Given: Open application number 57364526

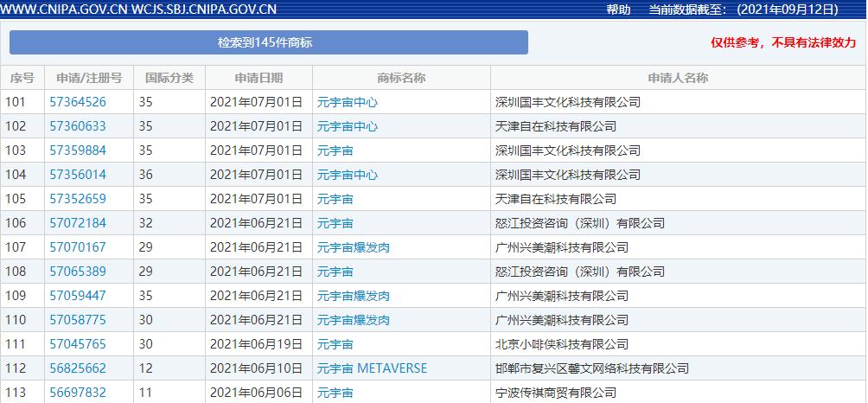Looking at the screenshot, I should [x=78, y=102].
